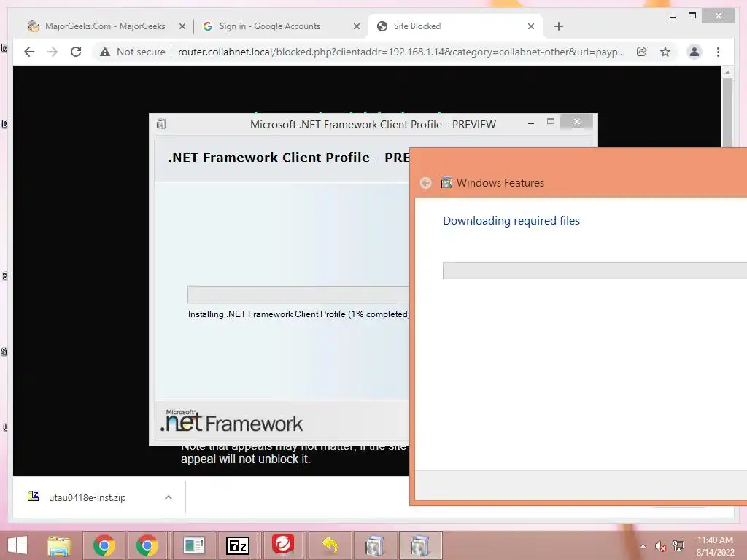The height and width of the screenshot is (560, 747).
Task: Open network status tray icon
Action: point(678,546)
